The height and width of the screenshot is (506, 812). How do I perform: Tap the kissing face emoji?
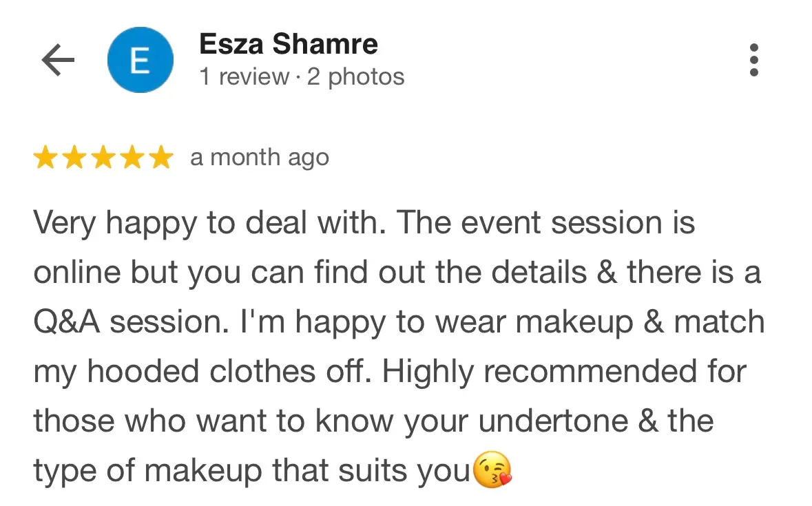tap(494, 472)
